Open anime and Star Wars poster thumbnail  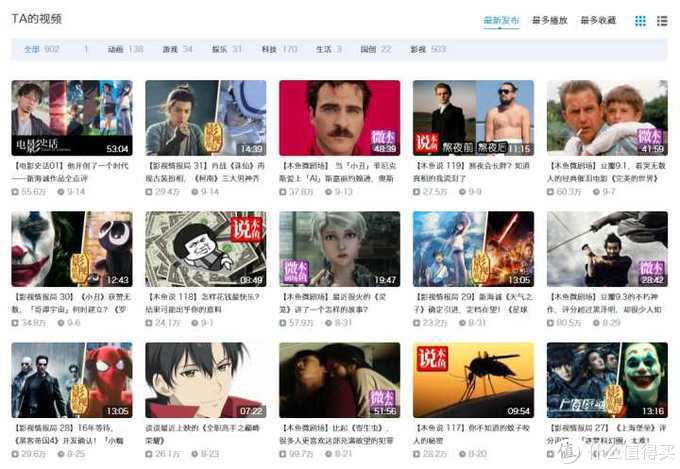tap(473, 249)
